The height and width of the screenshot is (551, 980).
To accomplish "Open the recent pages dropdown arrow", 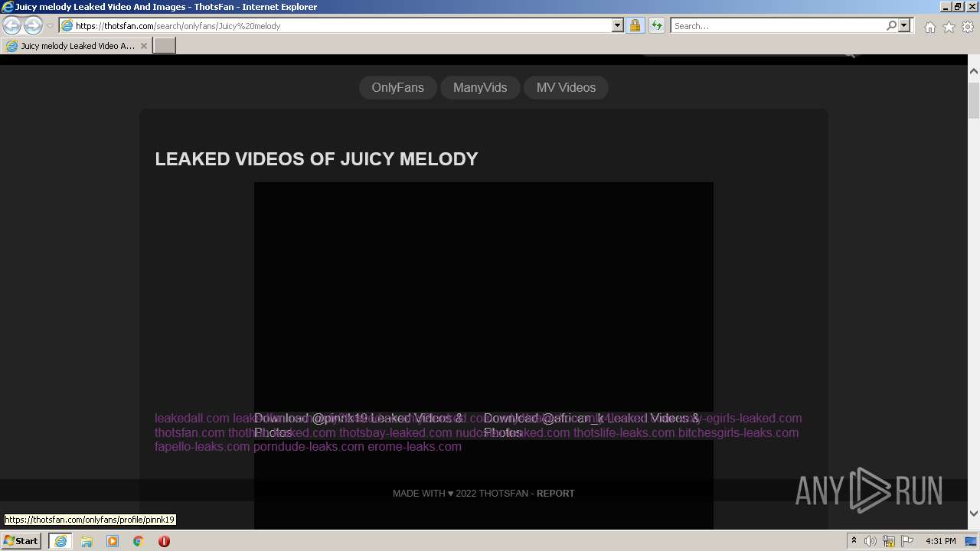I will (x=50, y=26).
